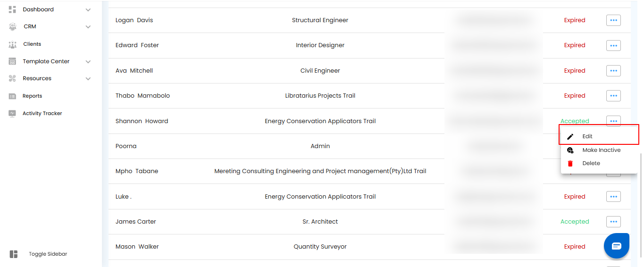The width and height of the screenshot is (644, 267).
Task: Select Delete from the context menu
Action: click(591, 163)
